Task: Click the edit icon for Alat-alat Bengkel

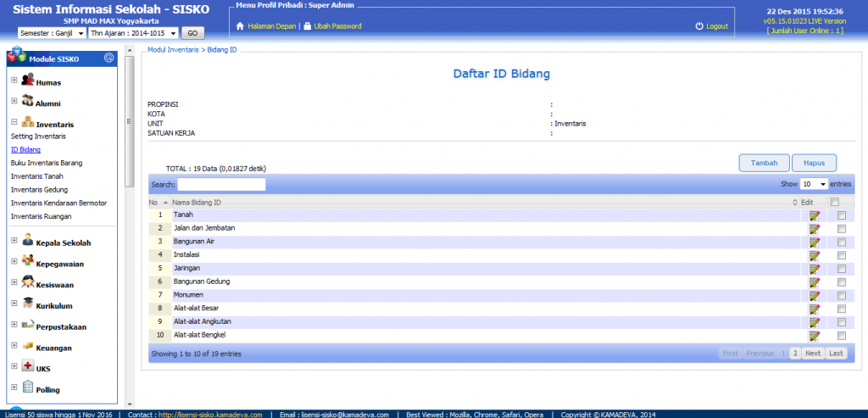Action: tap(814, 336)
